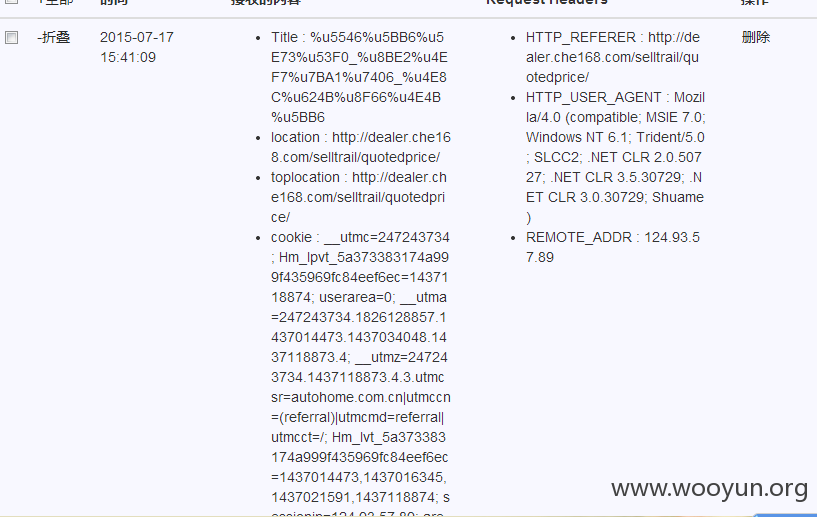Tick the checkbox beside the 2015-07-17 record
817x517 pixels.
[11, 38]
